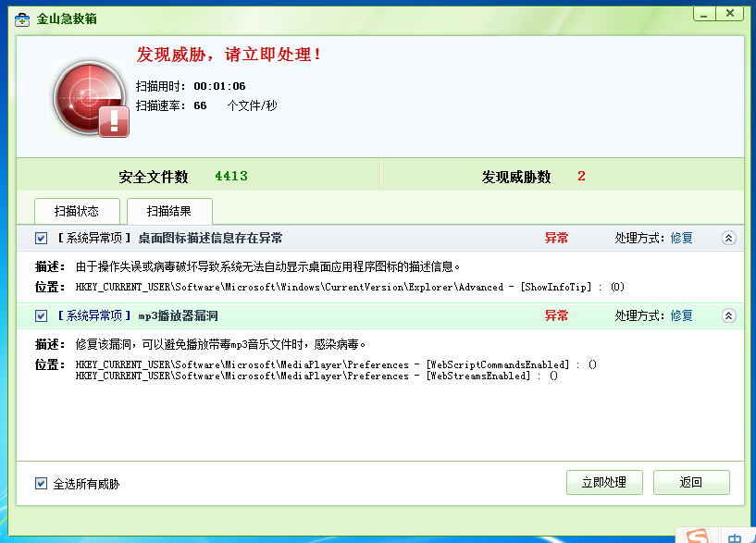Click the 金山急救箱 first-aid kit title icon
Screen dimensions: 756x543
pos(21,19)
